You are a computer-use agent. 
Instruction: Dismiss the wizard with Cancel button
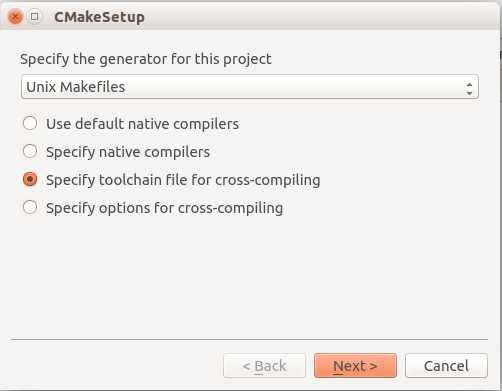446,366
